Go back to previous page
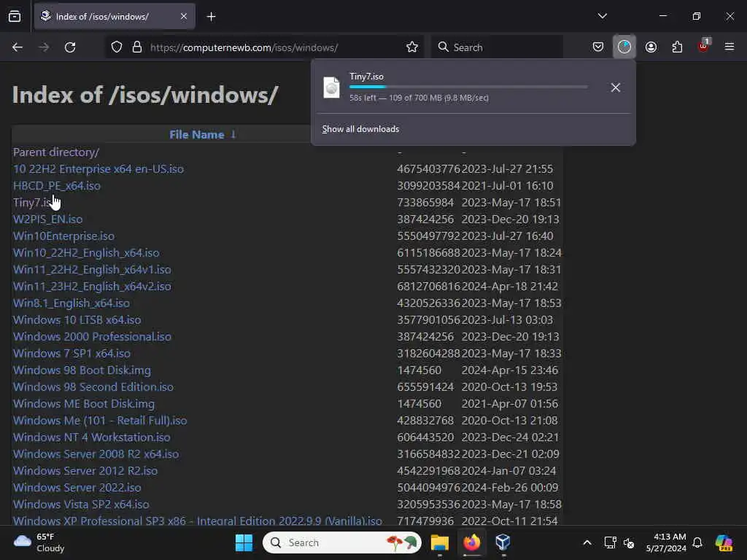This screenshot has width=747, height=560. point(18,47)
